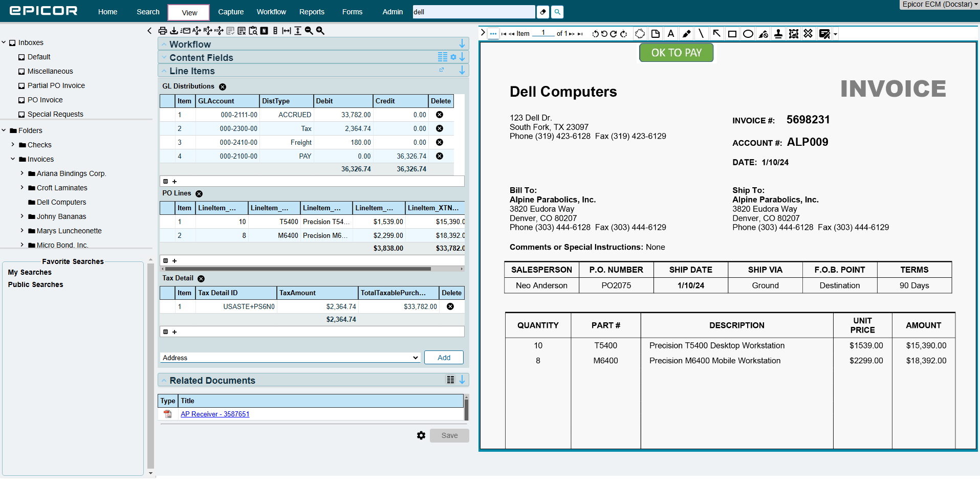Viewport: 980px width, 485px height.
Task: Select the sticky note annotation tool
Action: coord(656,34)
